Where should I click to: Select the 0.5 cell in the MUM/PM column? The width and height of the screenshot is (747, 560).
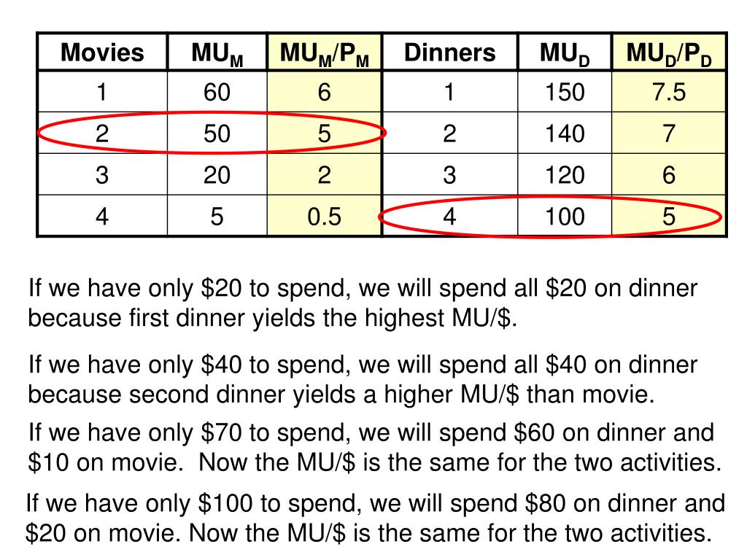click(325, 216)
